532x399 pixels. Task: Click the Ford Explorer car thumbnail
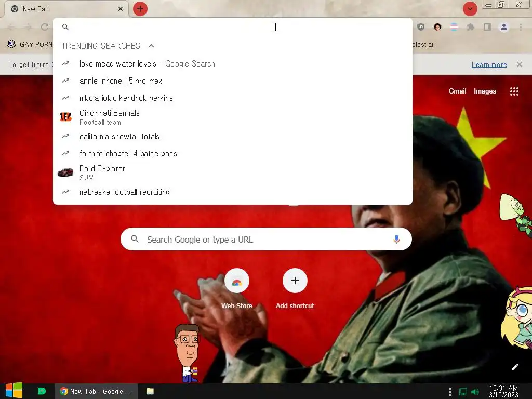click(65, 172)
